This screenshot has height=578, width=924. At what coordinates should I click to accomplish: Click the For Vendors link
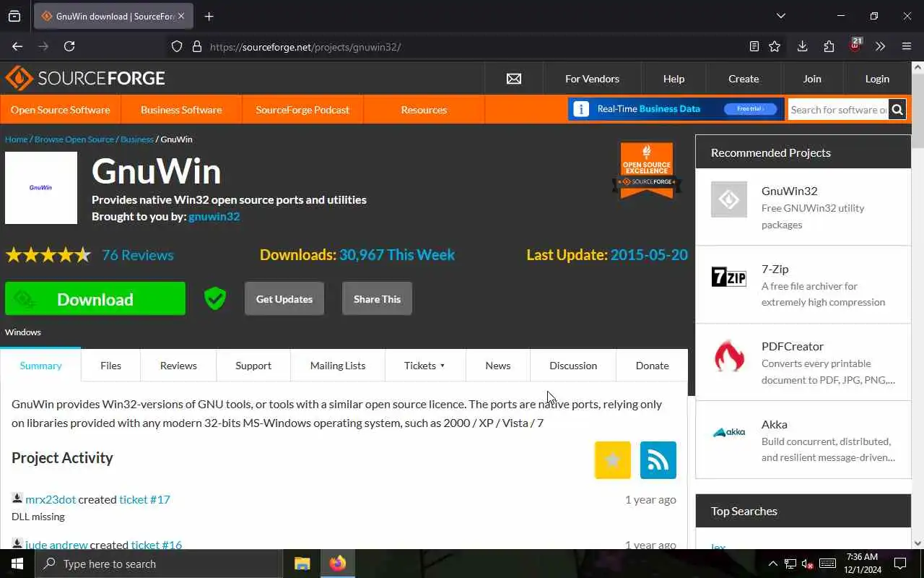(592, 79)
